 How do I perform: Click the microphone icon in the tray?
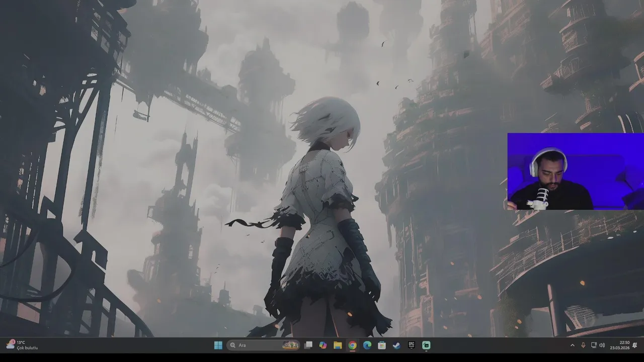click(583, 345)
